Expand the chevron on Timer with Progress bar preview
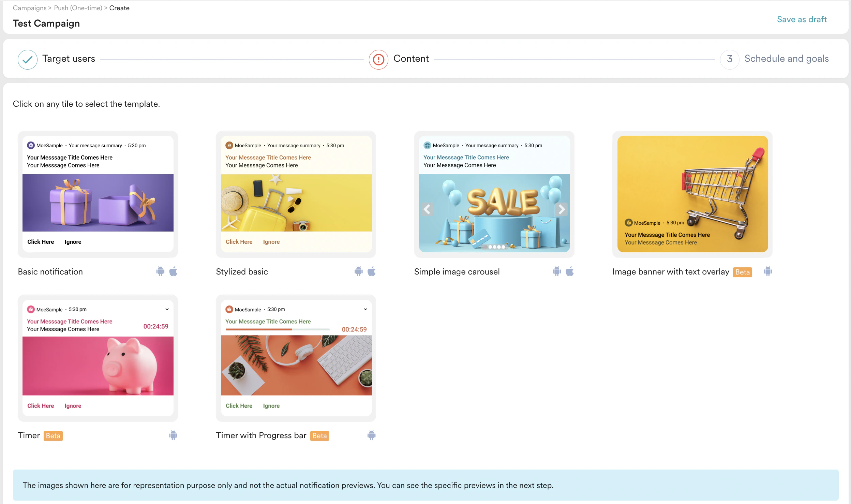Image resolution: width=851 pixels, height=504 pixels. point(365,309)
